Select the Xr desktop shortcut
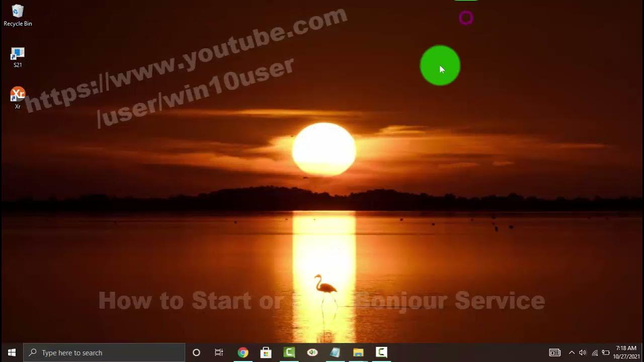Viewport: 644px width, 362px height. tap(18, 99)
